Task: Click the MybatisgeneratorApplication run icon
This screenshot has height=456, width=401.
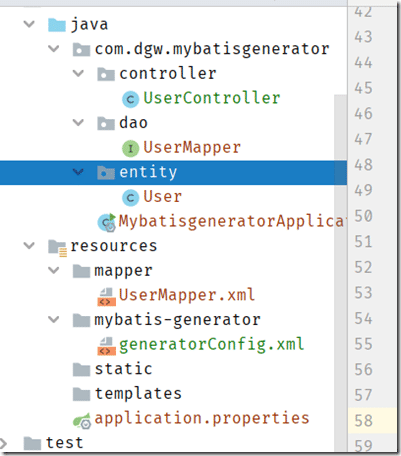Action: pyautogui.click(x=107, y=222)
